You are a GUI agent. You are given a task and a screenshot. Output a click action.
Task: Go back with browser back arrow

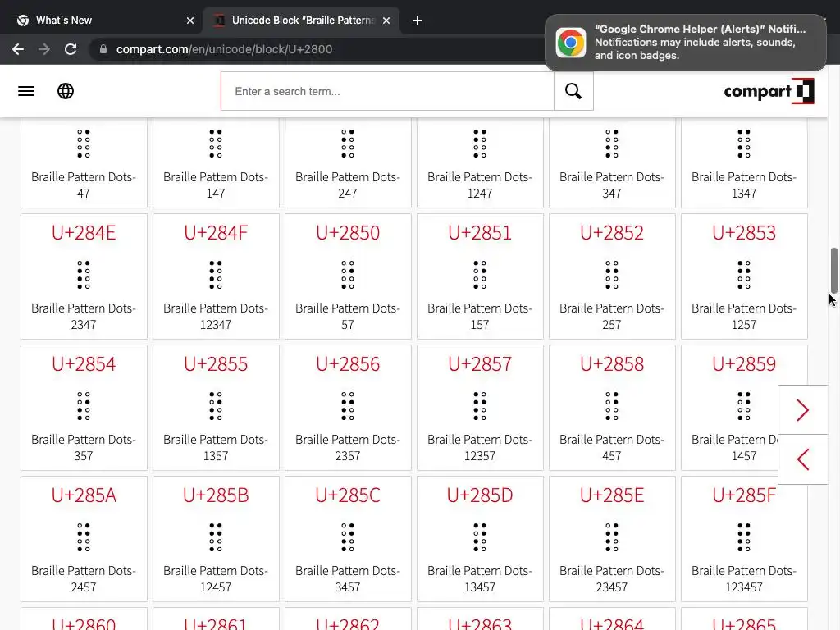pos(18,49)
